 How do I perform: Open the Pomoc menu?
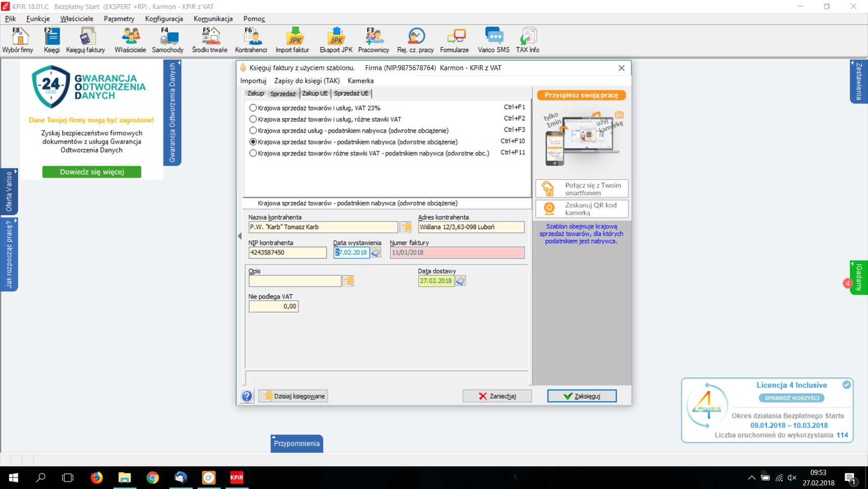click(x=254, y=19)
